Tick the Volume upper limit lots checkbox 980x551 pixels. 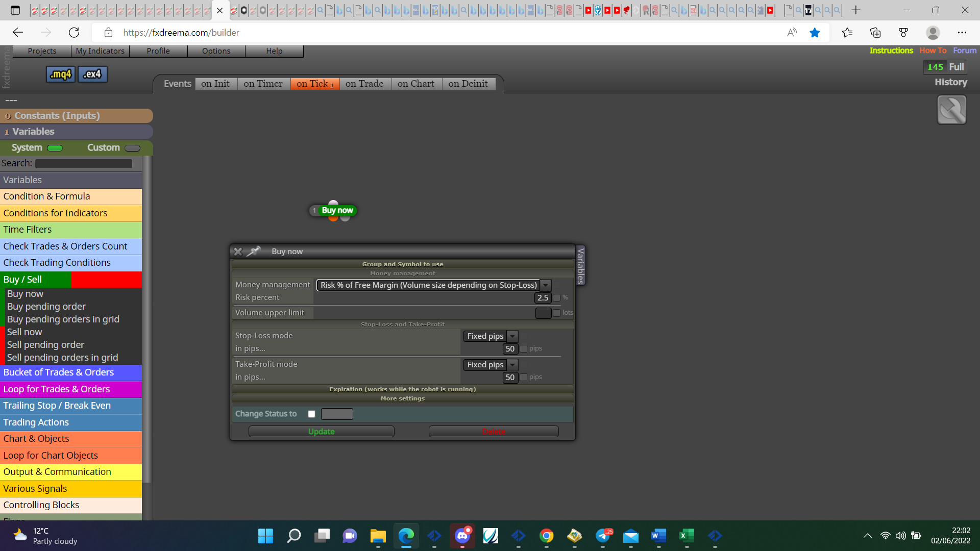[x=557, y=313]
